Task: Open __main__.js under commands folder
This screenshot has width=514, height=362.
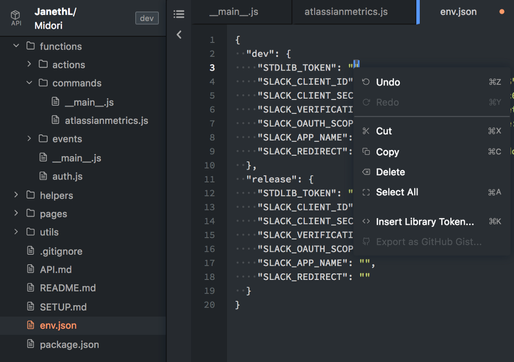Action: pyautogui.click(x=89, y=102)
